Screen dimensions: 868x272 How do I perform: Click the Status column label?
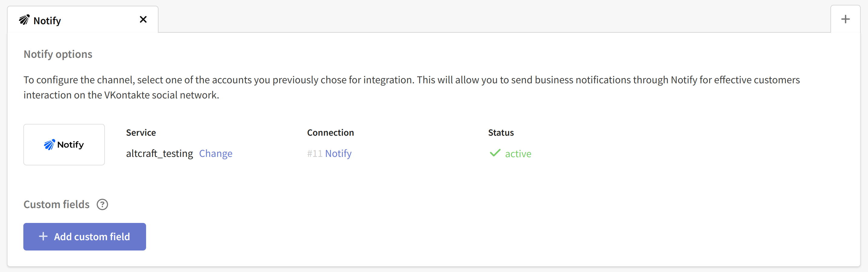point(501,133)
